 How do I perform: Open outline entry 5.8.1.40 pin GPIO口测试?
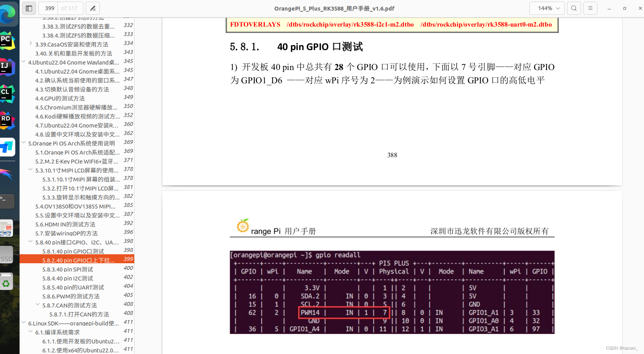coord(73,252)
